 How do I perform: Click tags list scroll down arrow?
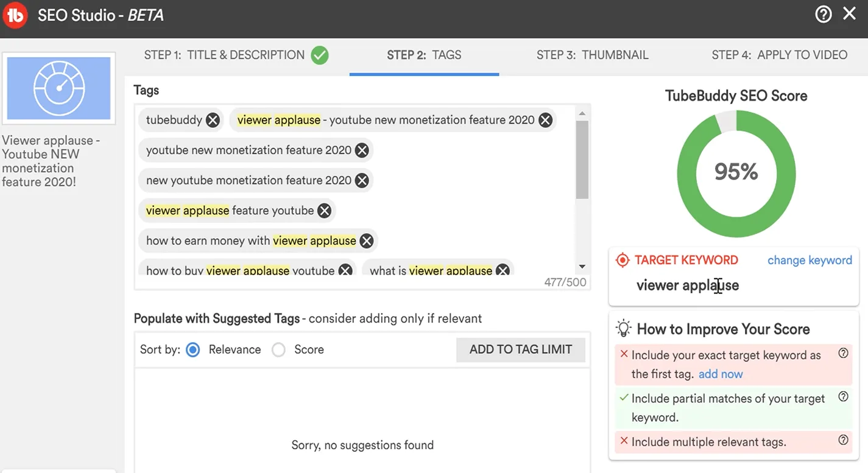click(582, 267)
